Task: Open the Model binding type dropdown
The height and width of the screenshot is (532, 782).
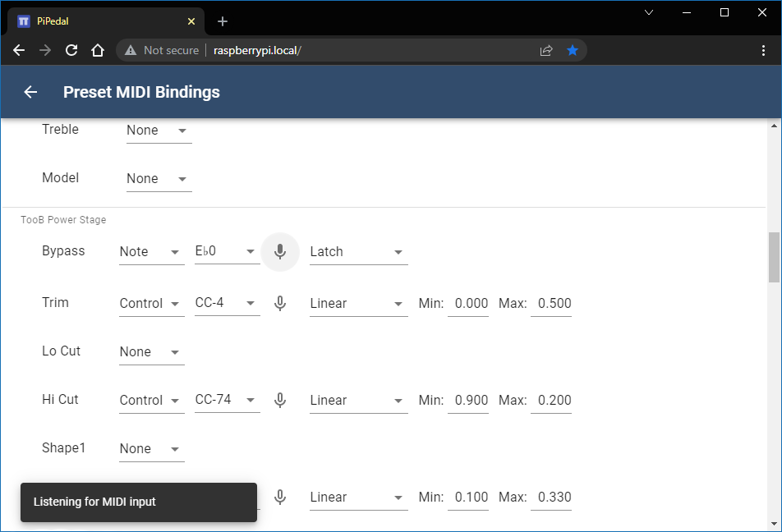Action: click(159, 179)
